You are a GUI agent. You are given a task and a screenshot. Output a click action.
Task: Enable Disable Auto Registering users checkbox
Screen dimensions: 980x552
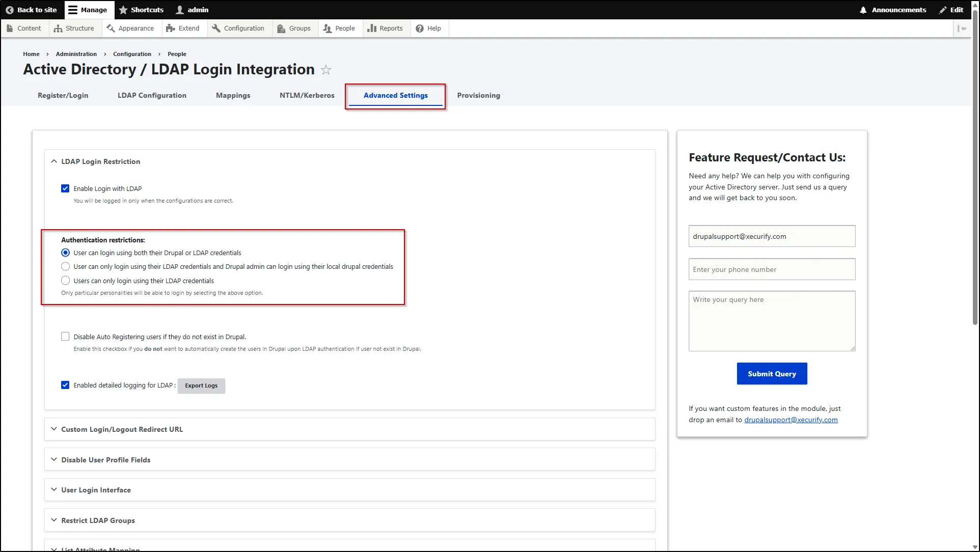coord(65,336)
